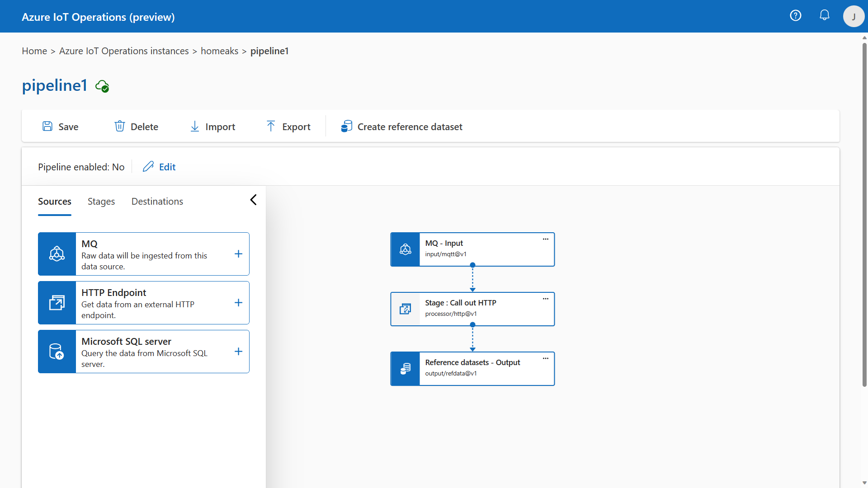This screenshot has width=868, height=488.
Task: Click the MQ - Input node icon
Action: [x=406, y=249]
